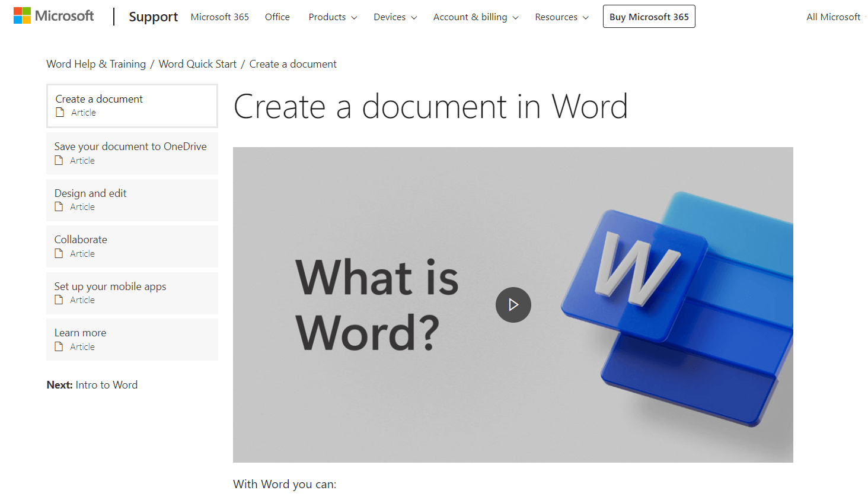The height and width of the screenshot is (503, 868).
Task: Open the Office nav item
Action: tap(277, 17)
